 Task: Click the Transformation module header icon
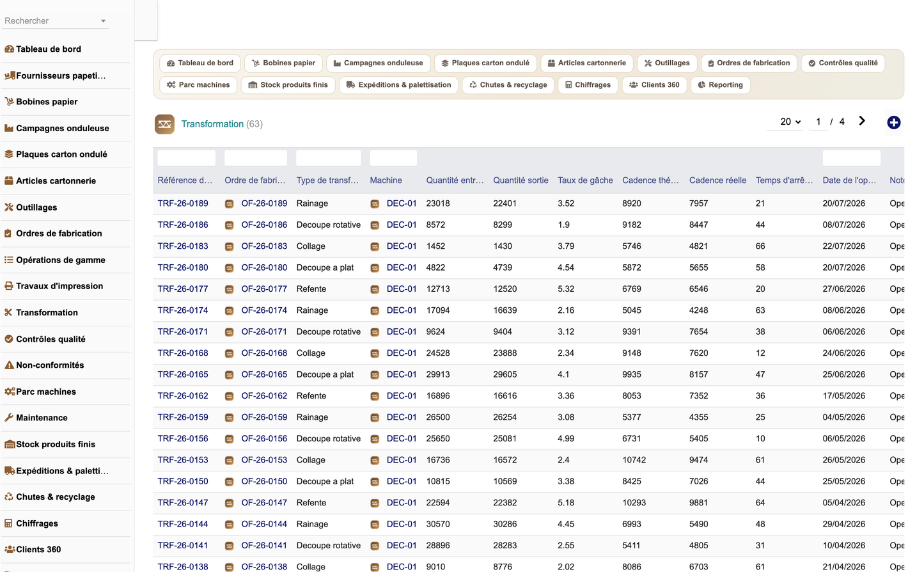164,124
